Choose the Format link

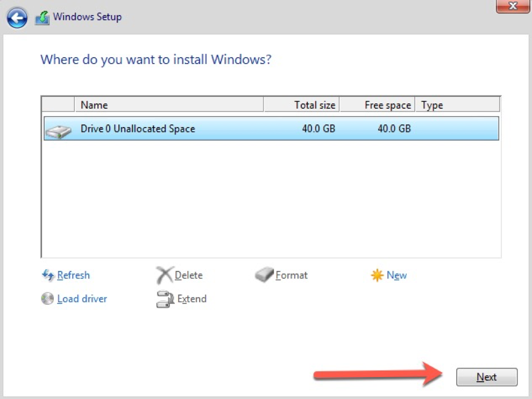(292, 275)
